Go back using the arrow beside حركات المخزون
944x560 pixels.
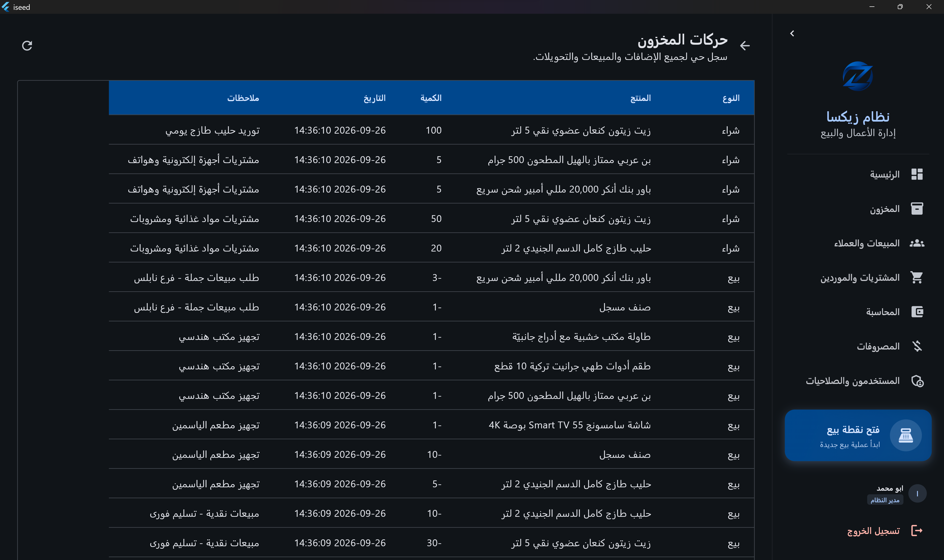tap(745, 46)
